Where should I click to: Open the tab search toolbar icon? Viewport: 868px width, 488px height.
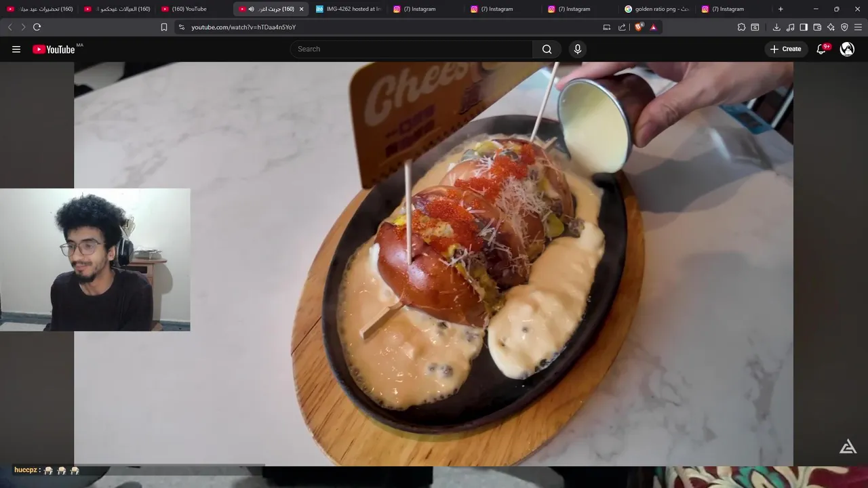[x=755, y=27]
